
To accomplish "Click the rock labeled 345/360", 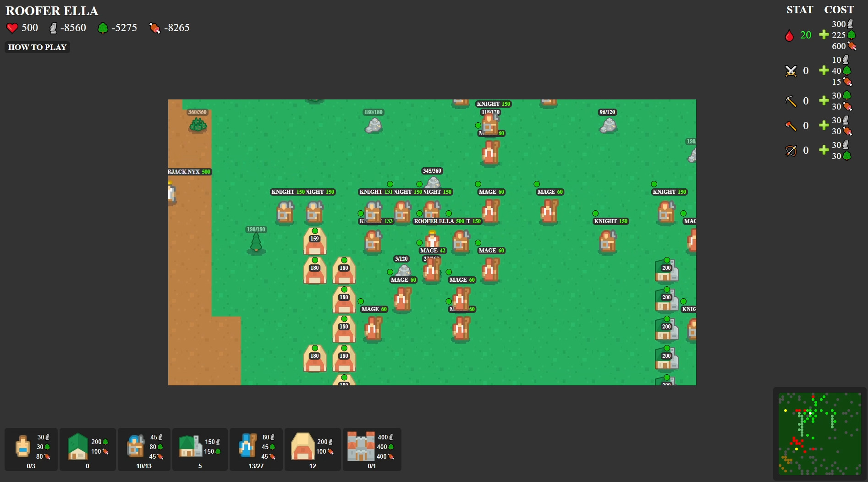I will click(x=433, y=182).
